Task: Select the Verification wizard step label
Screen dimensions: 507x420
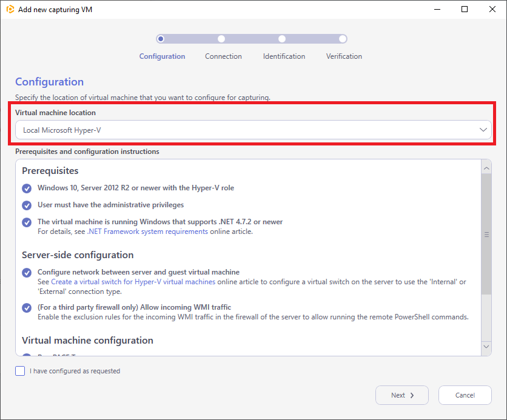Action: (344, 56)
